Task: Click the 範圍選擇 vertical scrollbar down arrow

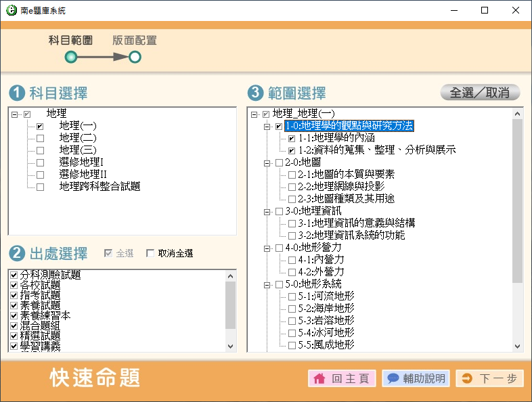Action: tap(518, 346)
